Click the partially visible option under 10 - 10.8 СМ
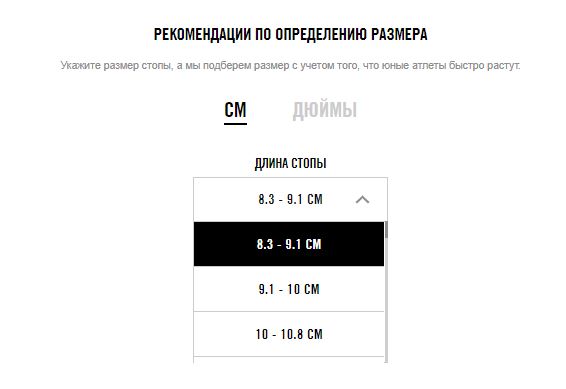Image resolution: width=566 pixels, height=389 pixels. tap(289, 360)
